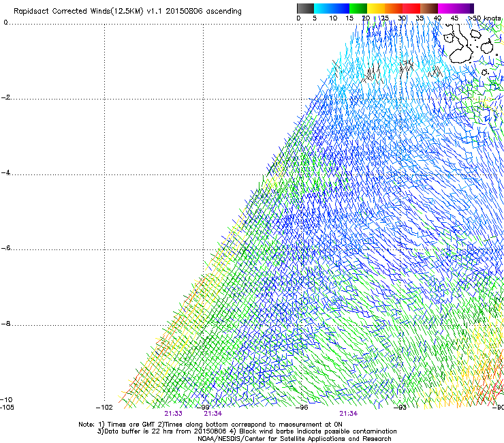
Task: Click the longitude label '-102'
Action: pos(104,408)
